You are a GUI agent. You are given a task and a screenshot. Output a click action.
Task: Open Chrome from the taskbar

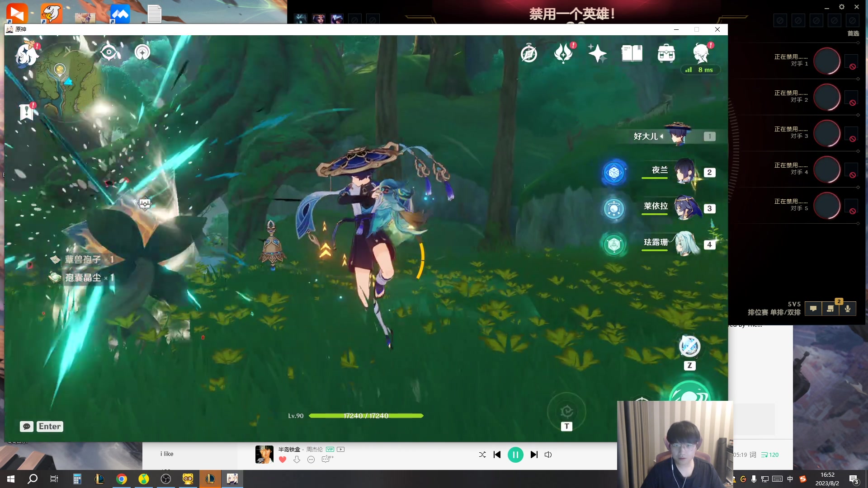pos(122,479)
